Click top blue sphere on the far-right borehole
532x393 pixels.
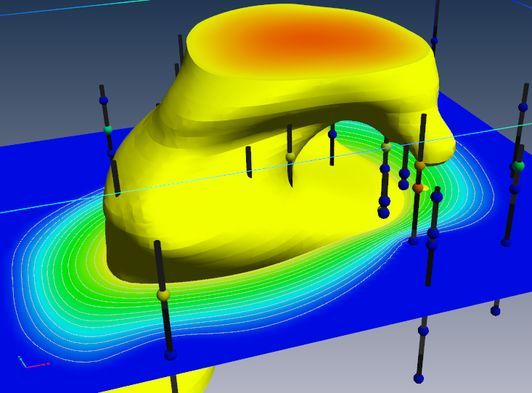pyautogui.click(x=523, y=107)
